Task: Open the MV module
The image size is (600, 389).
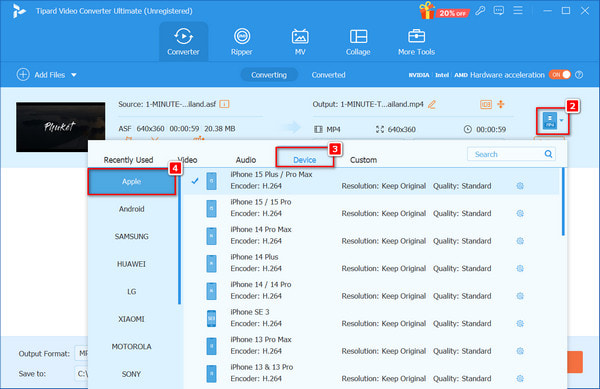Action: coord(300,41)
